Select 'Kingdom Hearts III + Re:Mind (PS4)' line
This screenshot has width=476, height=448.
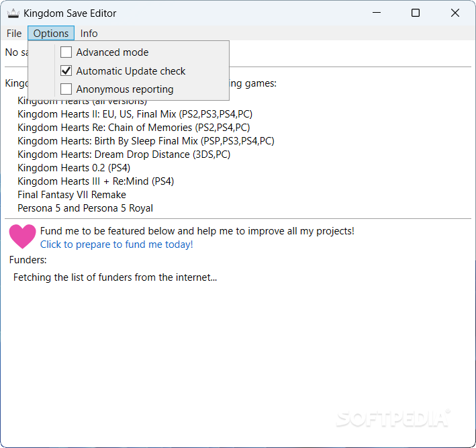95,181
